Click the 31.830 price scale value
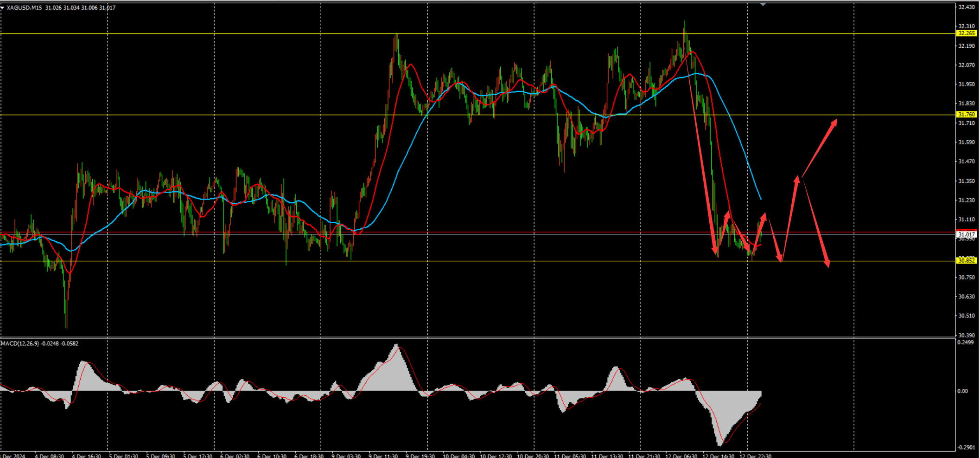Image resolution: width=980 pixels, height=458 pixels. (967, 103)
